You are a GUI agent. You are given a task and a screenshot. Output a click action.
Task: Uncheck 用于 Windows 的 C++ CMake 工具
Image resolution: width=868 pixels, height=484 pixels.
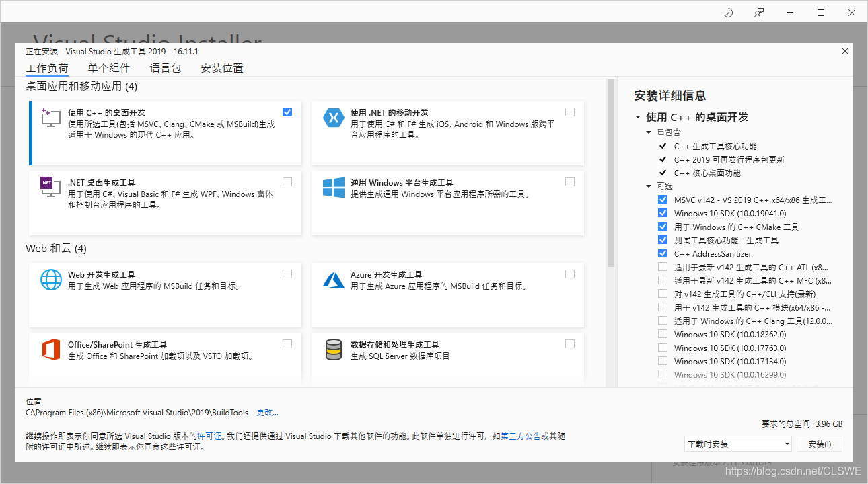tap(663, 227)
